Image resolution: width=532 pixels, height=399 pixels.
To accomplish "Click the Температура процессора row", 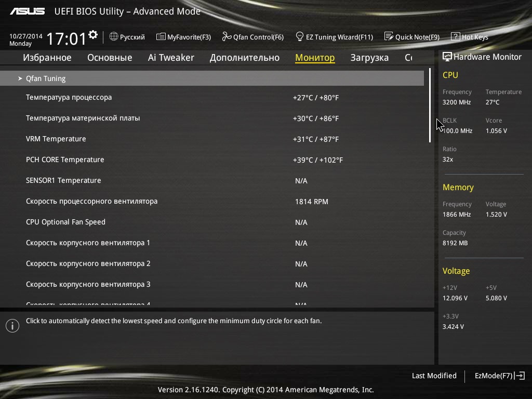I will point(212,97).
